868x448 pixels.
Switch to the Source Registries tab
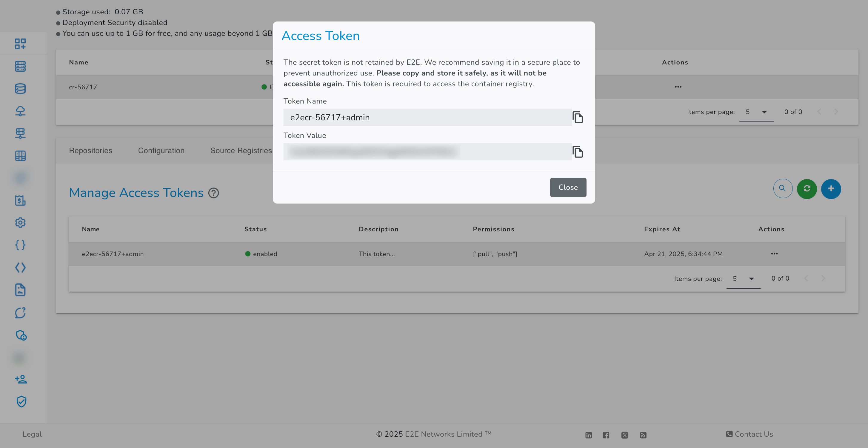click(241, 150)
